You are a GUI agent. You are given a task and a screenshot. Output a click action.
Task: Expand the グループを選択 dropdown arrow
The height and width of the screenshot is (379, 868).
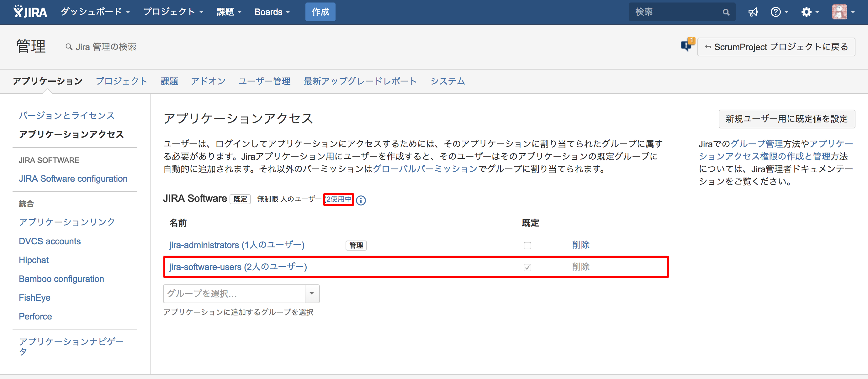point(312,293)
